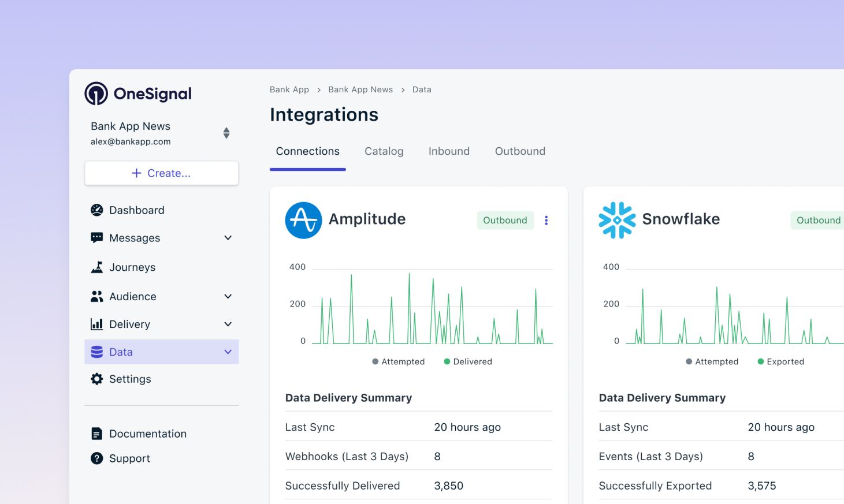Toggle the Exported legend in Snowflake chart
The height and width of the screenshot is (504, 844).
click(781, 361)
